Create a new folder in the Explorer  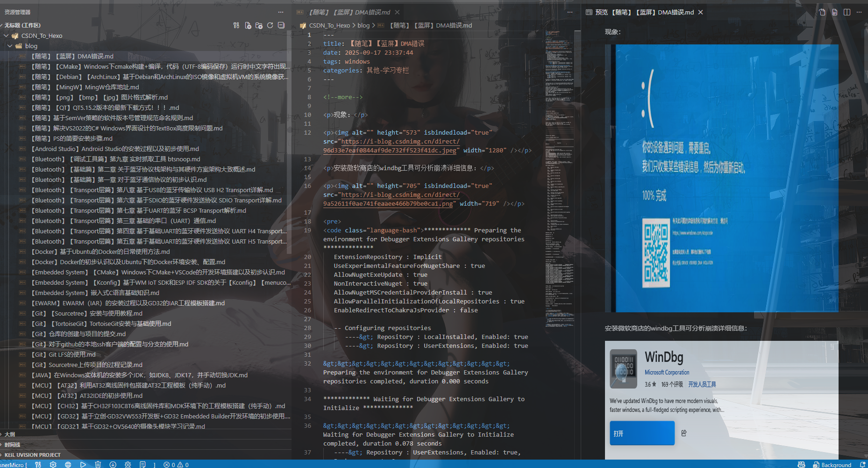tap(259, 25)
